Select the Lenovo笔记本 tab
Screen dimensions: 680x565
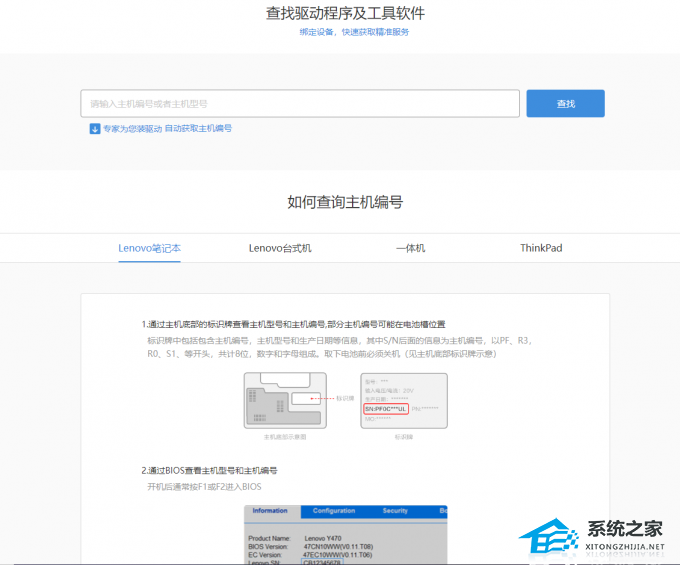pyautogui.click(x=149, y=248)
